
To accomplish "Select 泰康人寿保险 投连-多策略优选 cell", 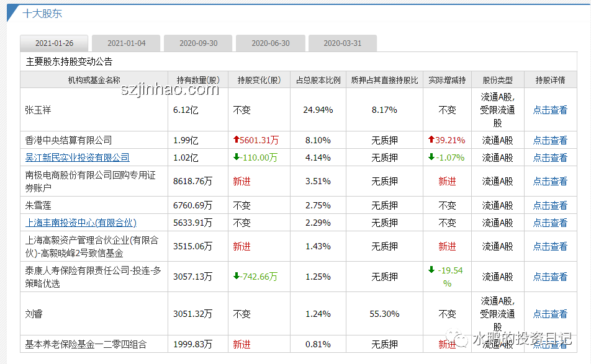I will pyautogui.click(x=93, y=277).
